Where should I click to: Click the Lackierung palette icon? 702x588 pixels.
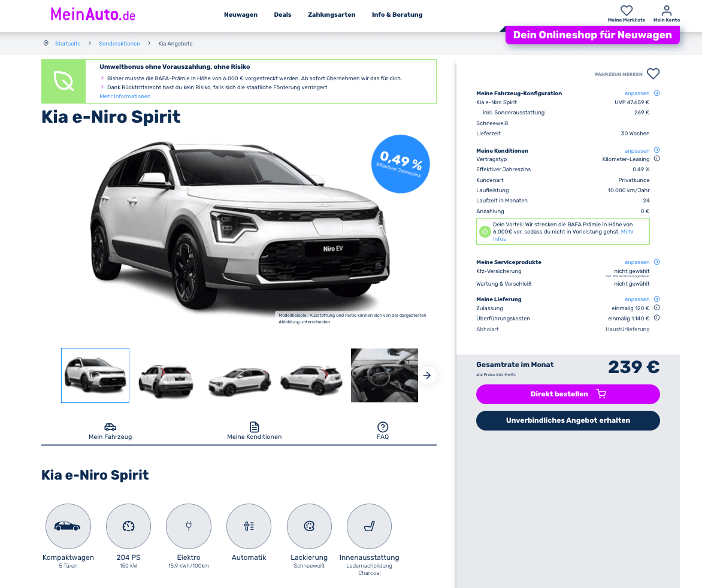pos(309,526)
